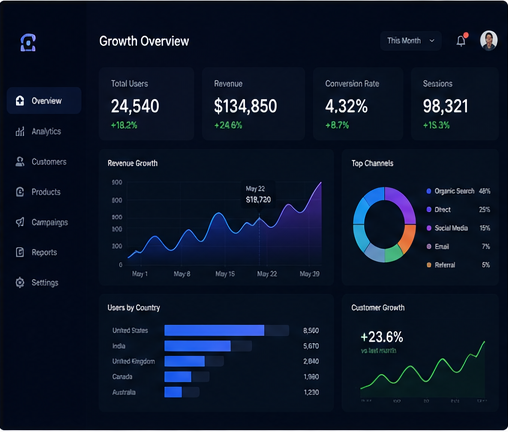Click the Products box icon
This screenshot has height=432, width=508.
[x=20, y=192]
